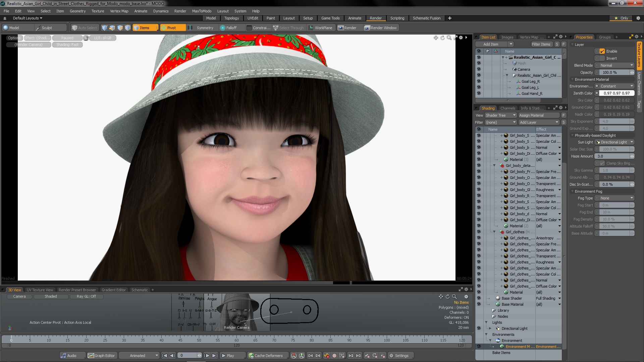Activate Items selection mode
Image resolution: width=644 pixels, height=362 pixels.
pos(145,28)
